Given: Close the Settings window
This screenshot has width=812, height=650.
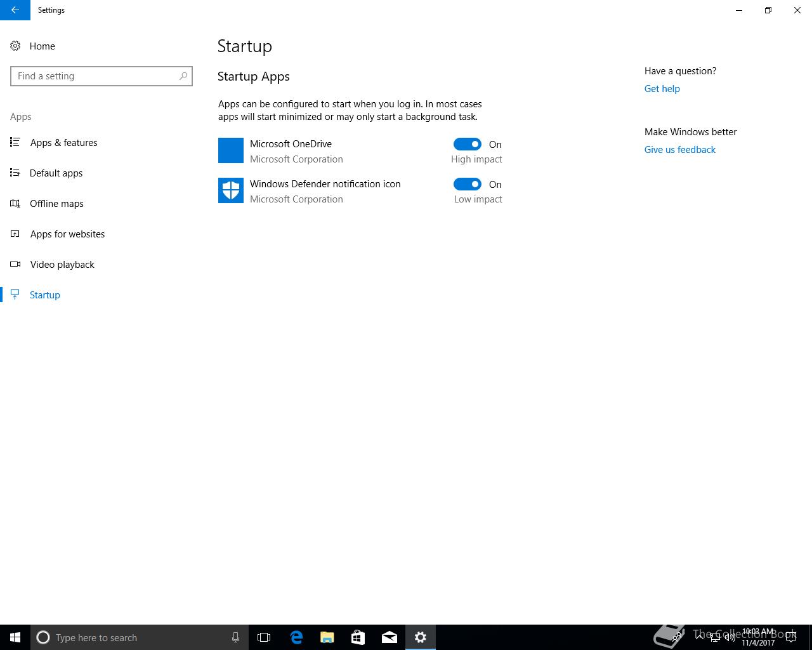Looking at the screenshot, I should [x=797, y=10].
